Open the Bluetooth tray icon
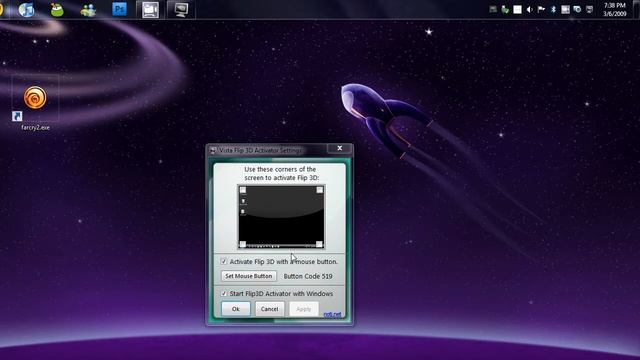This screenshot has width=640, height=360. point(553,9)
